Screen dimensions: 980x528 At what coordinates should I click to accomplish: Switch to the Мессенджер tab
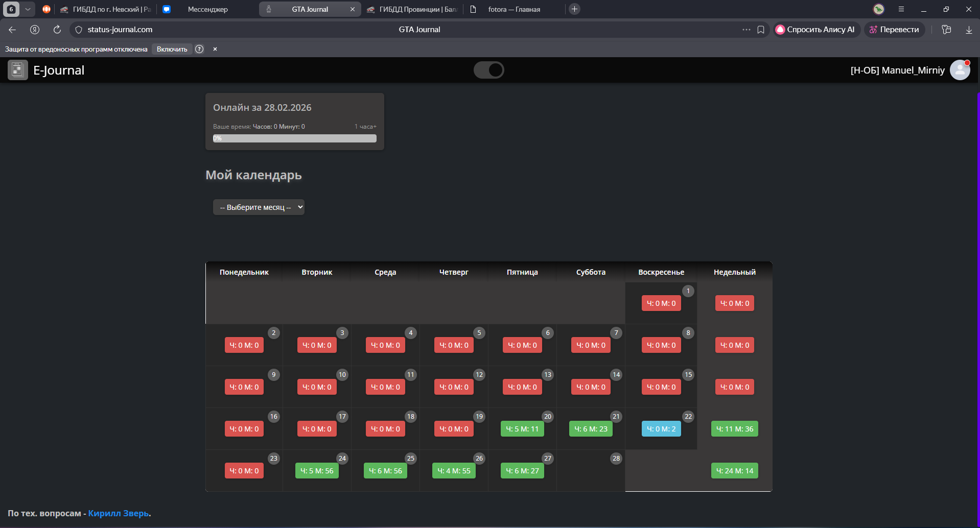(207, 9)
